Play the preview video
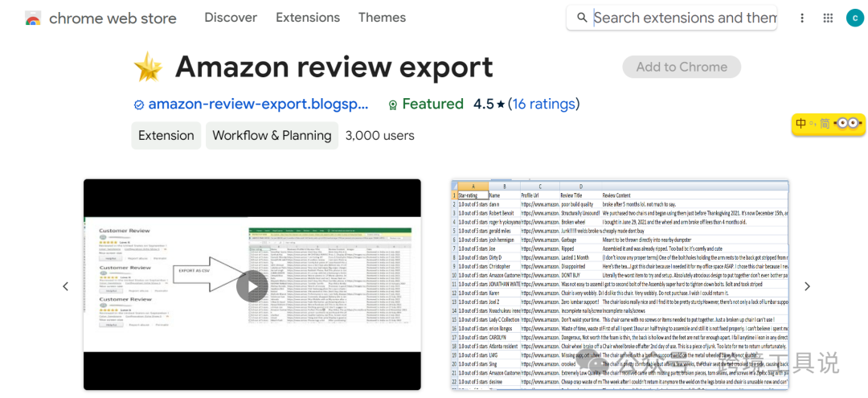Image resolution: width=868 pixels, height=398 pixels. click(252, 286)
